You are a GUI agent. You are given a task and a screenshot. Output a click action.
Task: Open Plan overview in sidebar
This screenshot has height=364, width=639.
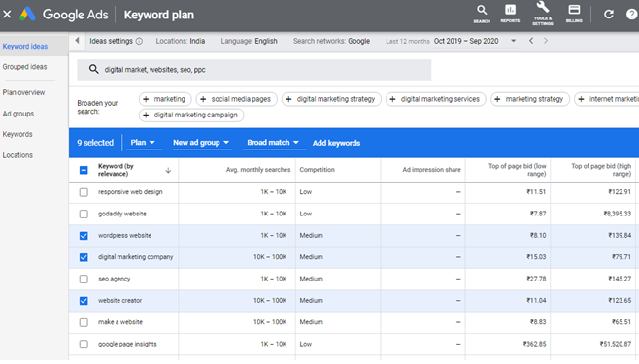click(23, 92)
